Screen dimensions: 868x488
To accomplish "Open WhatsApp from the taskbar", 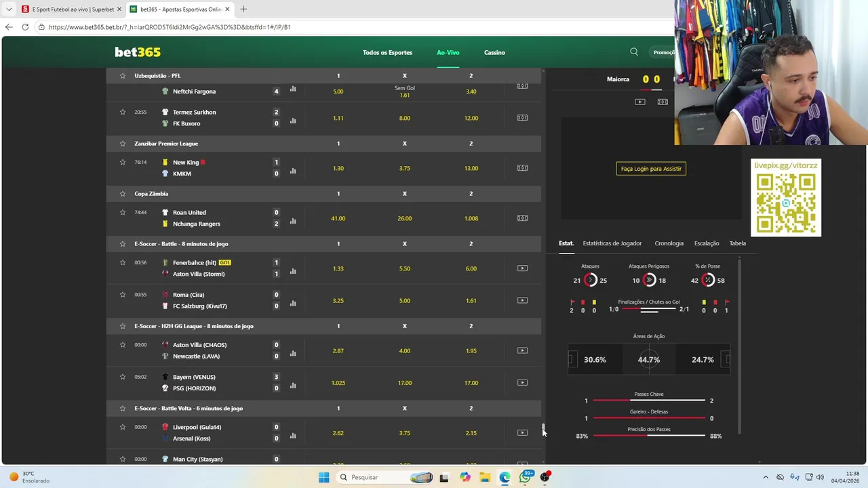I will 525,477.
